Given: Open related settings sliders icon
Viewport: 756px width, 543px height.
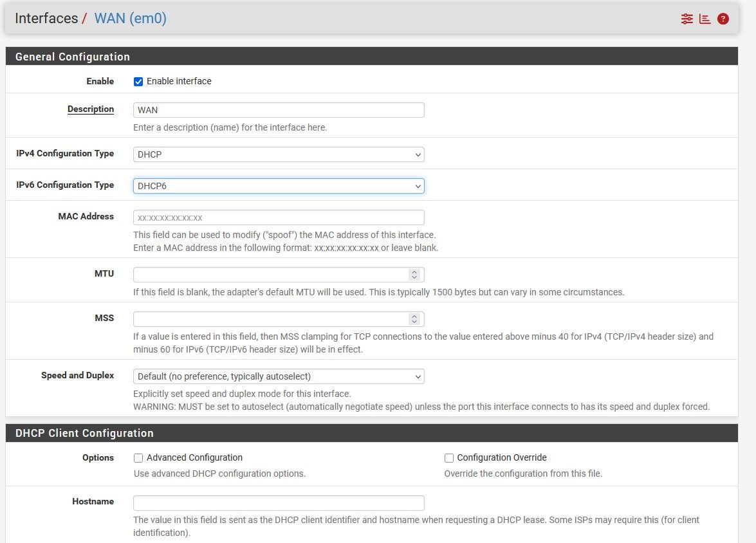Looking at the screenshot, I should pyautogui.click(x=687, y=19).
